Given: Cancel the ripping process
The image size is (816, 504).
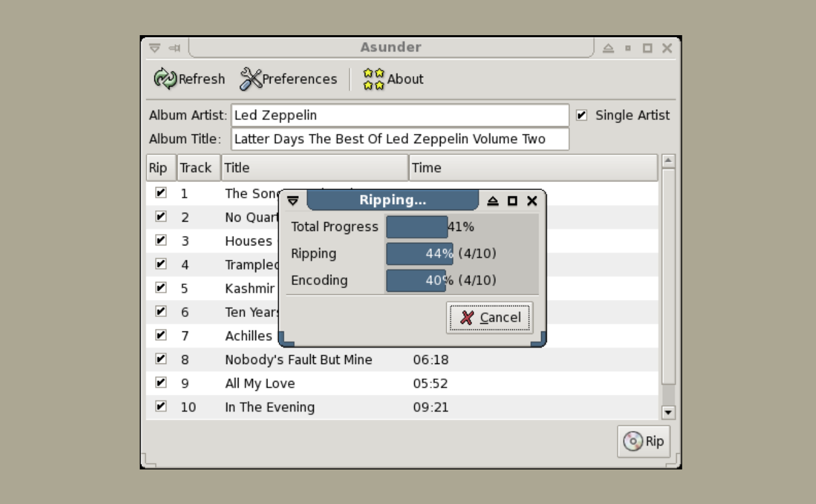Looking at the screenshot, I should [x=490, y=318].
